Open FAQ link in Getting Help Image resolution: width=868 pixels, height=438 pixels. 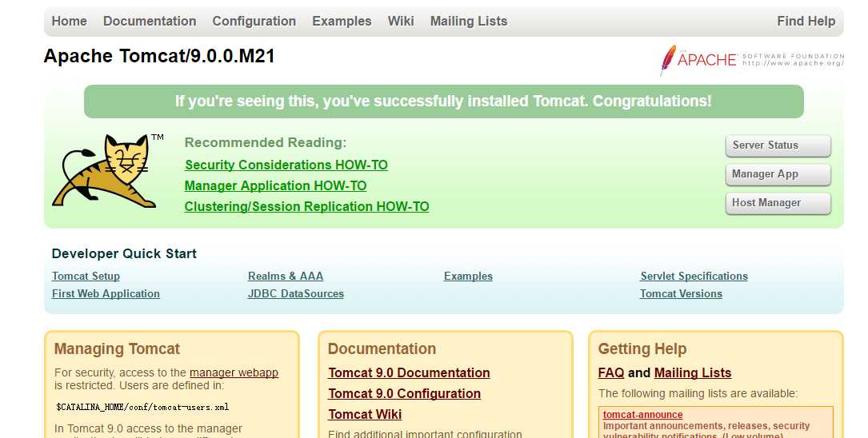click(611, 372)
